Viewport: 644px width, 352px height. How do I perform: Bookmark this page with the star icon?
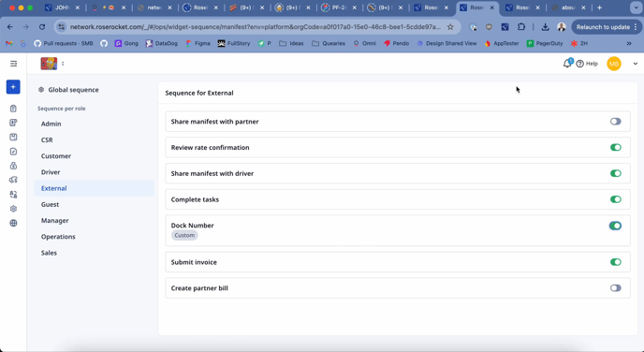tap(450, 27)
